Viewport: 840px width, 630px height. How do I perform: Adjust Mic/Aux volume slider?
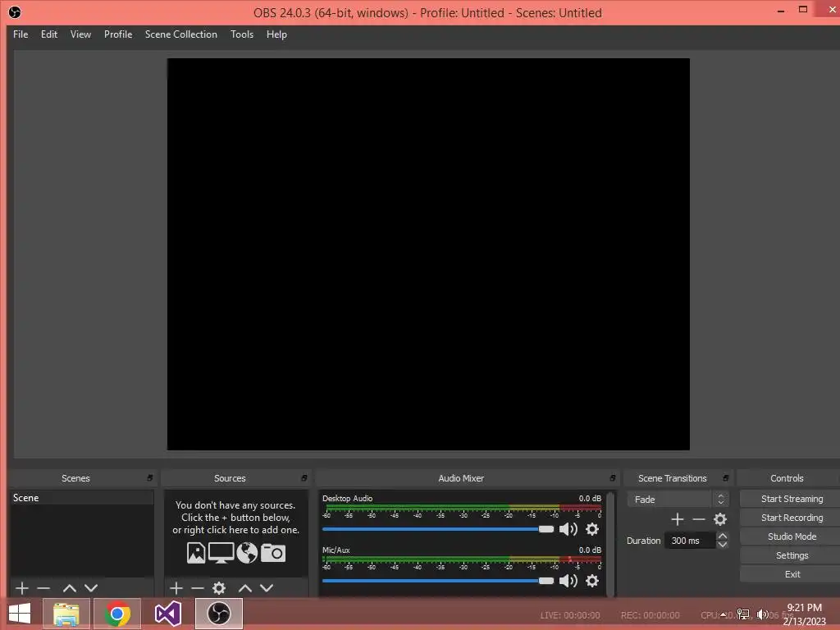(438, 581)
